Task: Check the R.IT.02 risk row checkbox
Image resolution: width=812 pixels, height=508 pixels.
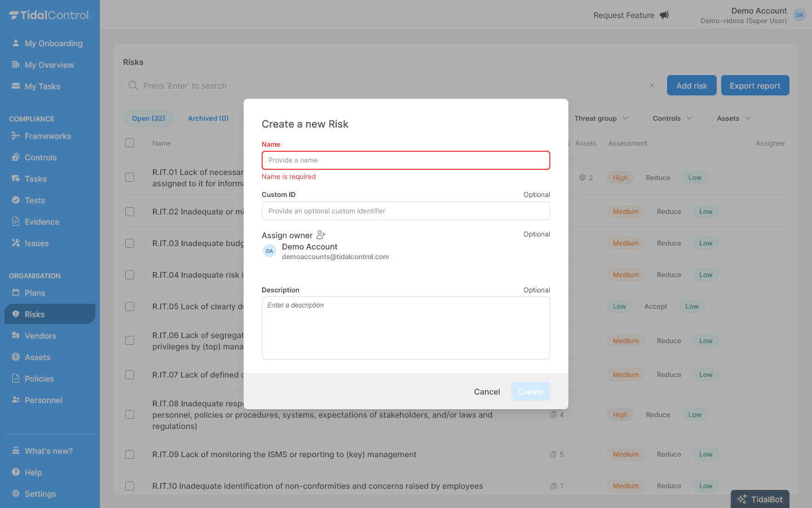Action: pyautogui.click(x=130, y=212)
